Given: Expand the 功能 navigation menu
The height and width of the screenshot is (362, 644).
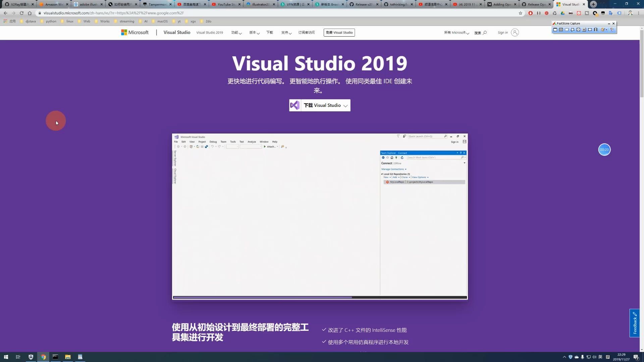Looking at the screenshot, I should [236, 33].
